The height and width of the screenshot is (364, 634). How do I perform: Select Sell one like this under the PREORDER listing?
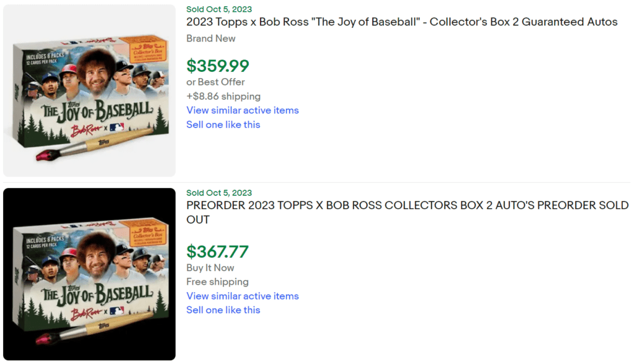[x=223, y=310]
